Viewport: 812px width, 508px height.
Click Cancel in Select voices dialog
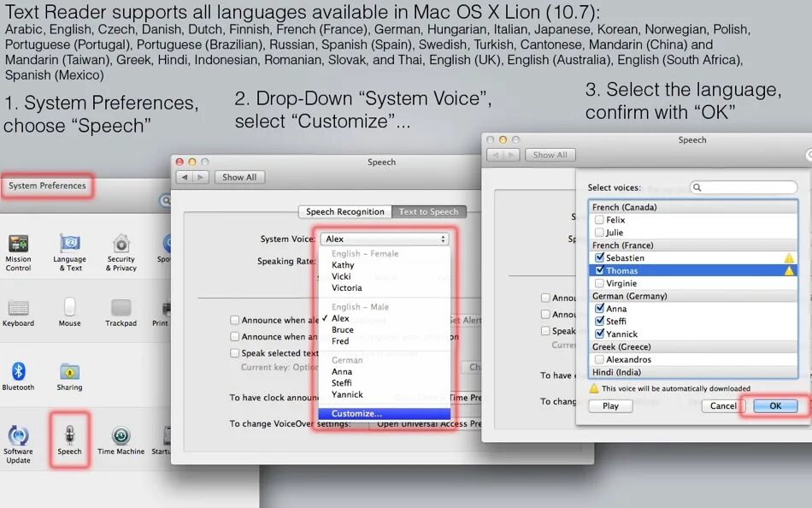tap(723, 406)
